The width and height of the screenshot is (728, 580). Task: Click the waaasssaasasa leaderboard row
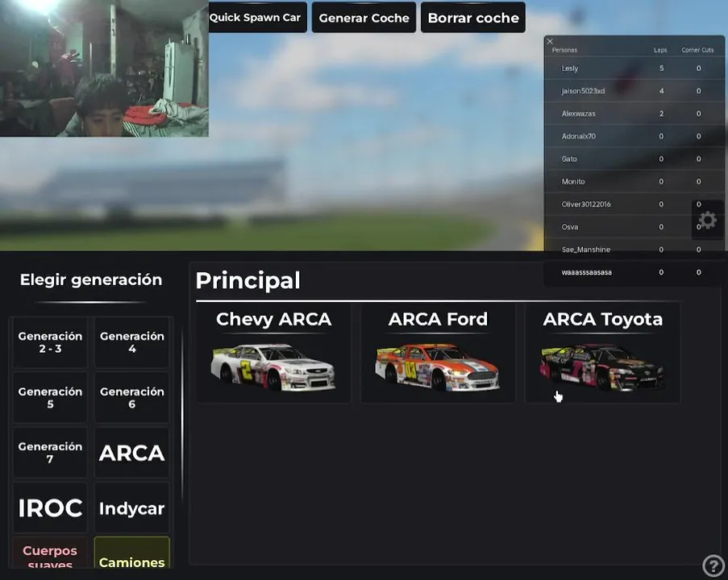pyautogui.click(x=634, y=272)
